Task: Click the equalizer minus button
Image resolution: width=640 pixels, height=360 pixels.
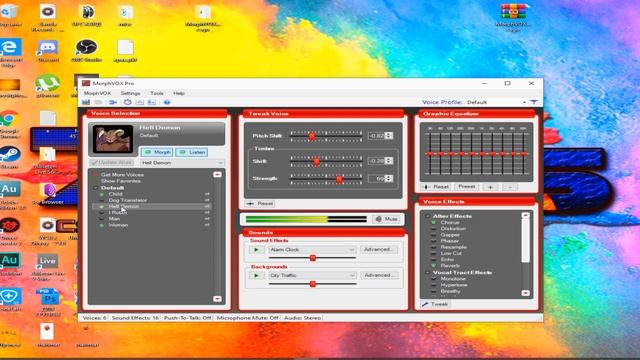Action: click(x=510, y=187)
